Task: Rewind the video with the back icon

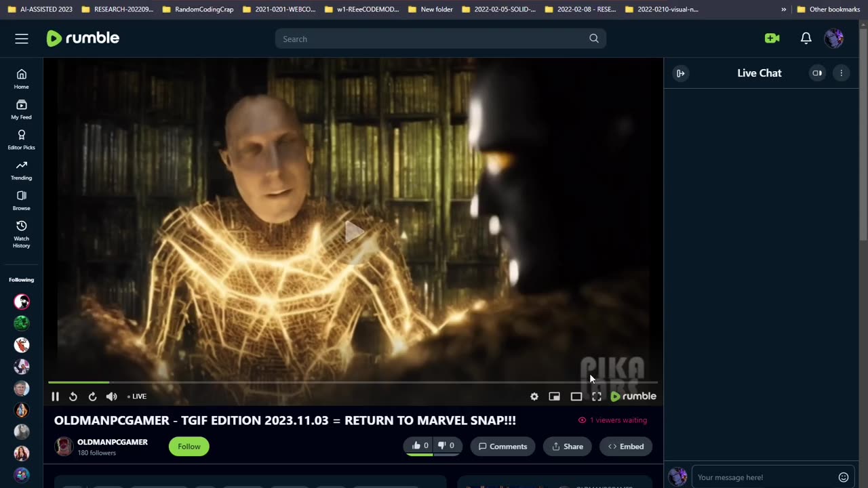Action: (x=73, y=396)
